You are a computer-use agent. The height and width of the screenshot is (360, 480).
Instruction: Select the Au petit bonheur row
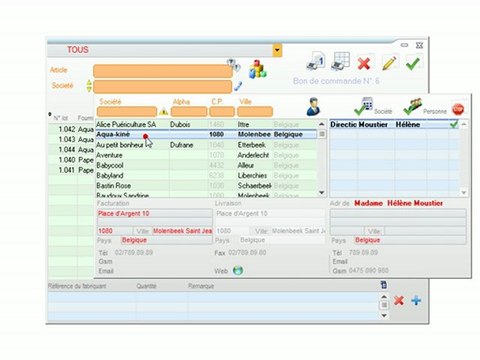206,145
